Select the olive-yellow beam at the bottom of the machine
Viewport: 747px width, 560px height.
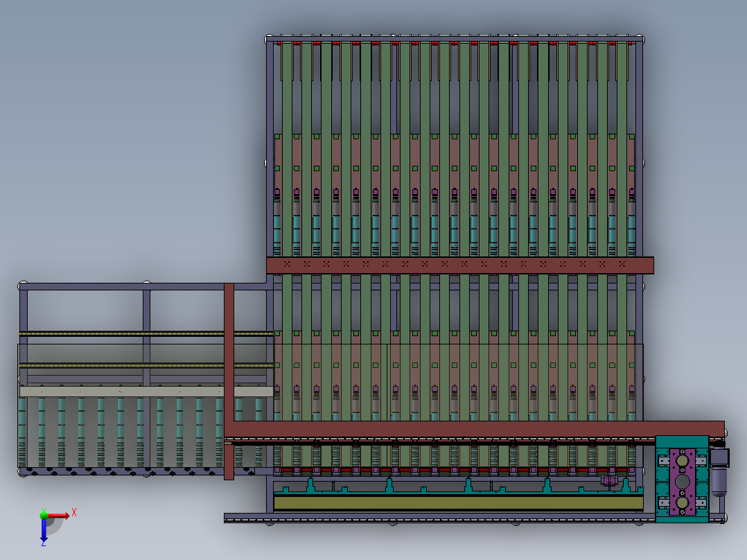click(458, 503)
